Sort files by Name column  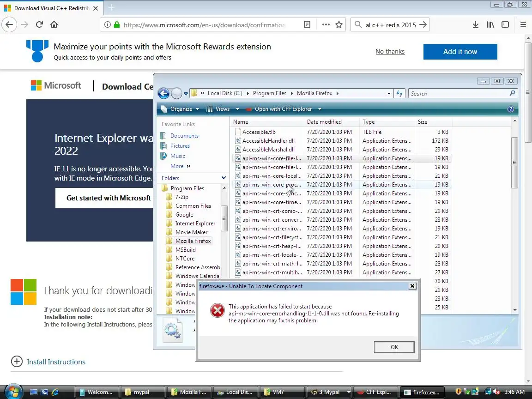click(x=266, y=122)
